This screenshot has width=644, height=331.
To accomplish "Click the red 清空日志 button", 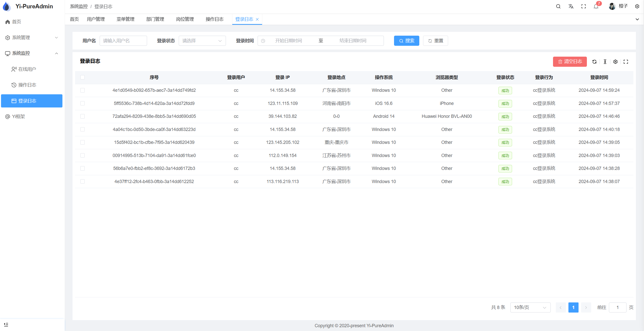I will pos(570,62).
